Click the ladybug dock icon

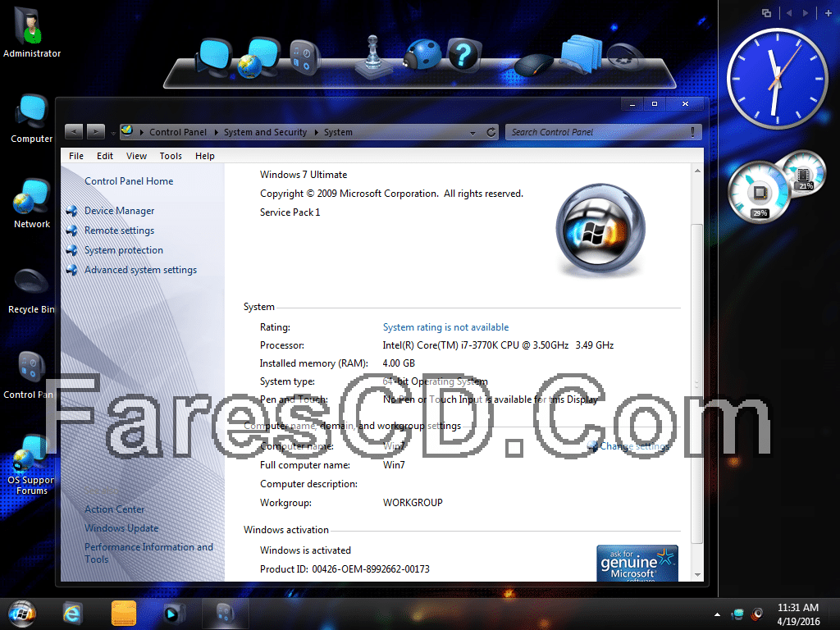tap(422, 55)
